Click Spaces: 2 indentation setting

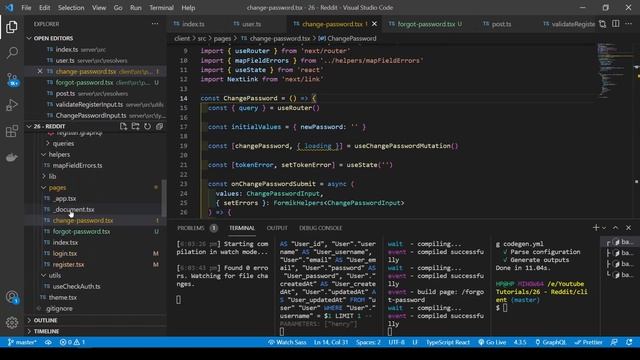pos(368,342)
